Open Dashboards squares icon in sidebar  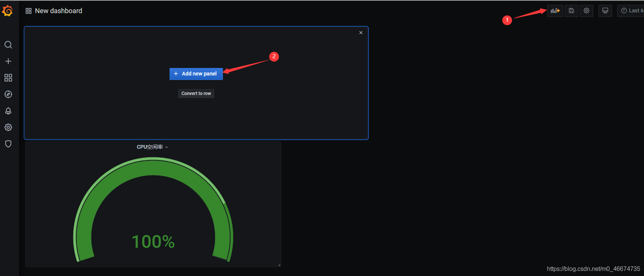(x=8, y=78)
